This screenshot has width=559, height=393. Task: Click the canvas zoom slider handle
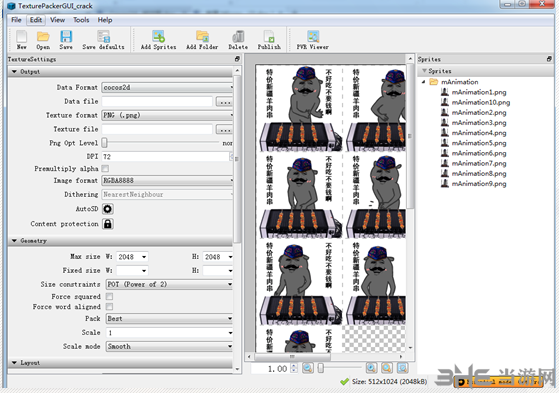point(321,368)
